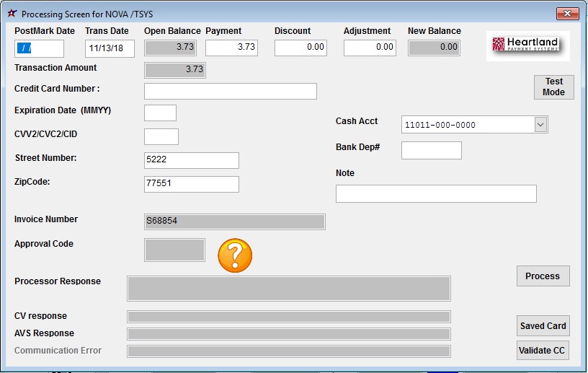Click the Discount amount field
Image resolution: width=588 pixels, height=373 pixels.
pos(300,48)
